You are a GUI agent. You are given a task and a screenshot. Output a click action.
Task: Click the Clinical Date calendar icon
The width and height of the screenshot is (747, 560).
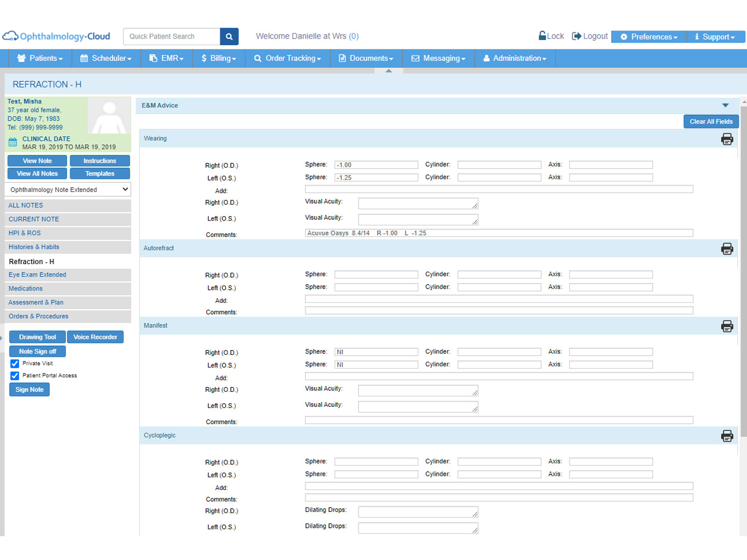pyautogui.click(x=13, y=142)
